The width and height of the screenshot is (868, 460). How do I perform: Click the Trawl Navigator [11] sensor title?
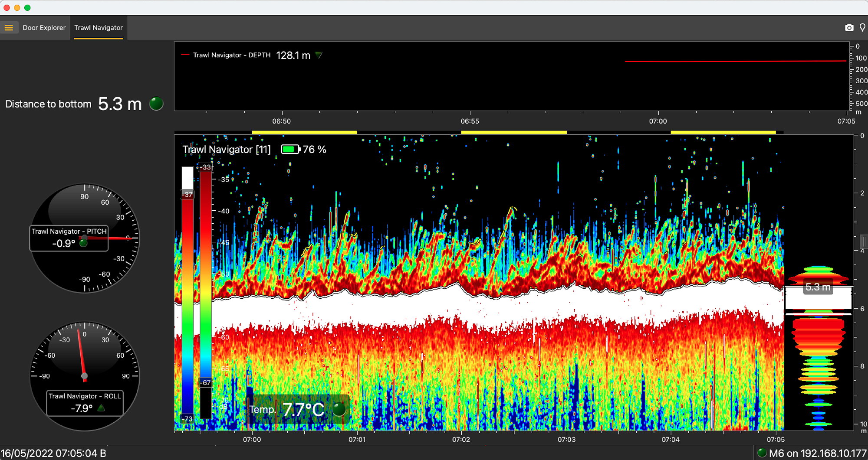click(x=227, y=150)
